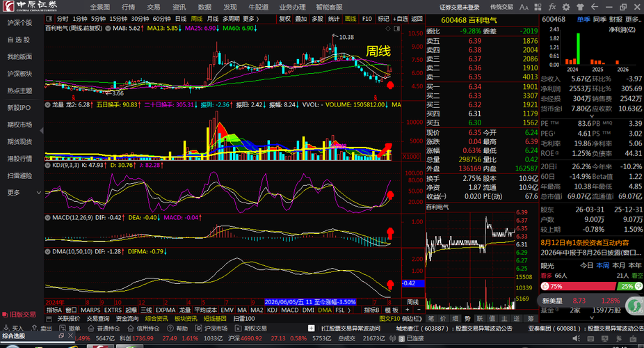Select the MACD indicator tab
644x348 pixels.
coord(289,310)
